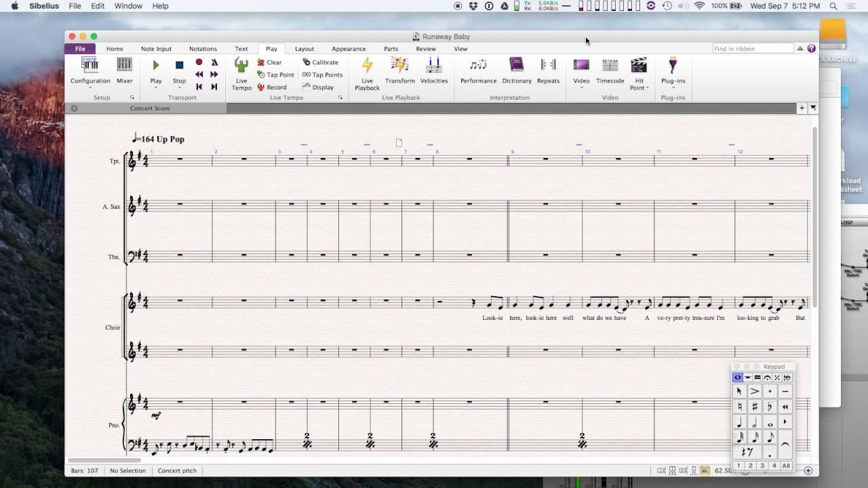Select the quarter note on Keypad
Screen dimensions: 868x488
coord(740,422)
